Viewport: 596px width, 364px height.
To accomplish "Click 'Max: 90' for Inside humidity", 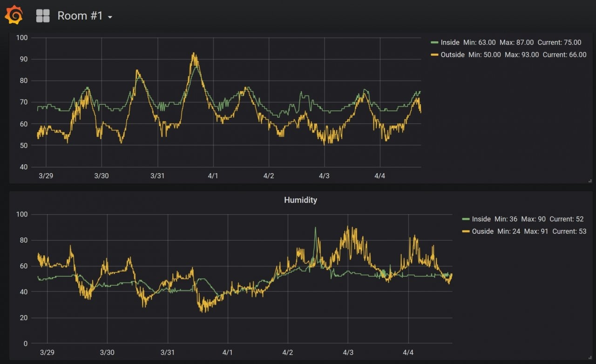I will pyautogui.click(x=534, y=219).
